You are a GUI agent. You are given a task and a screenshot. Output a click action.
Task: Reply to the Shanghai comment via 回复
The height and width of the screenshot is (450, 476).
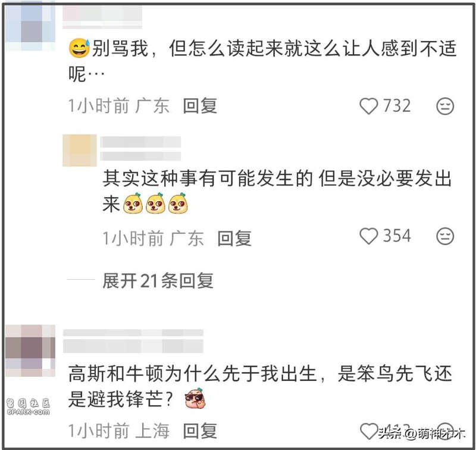[x=200, y=431]
